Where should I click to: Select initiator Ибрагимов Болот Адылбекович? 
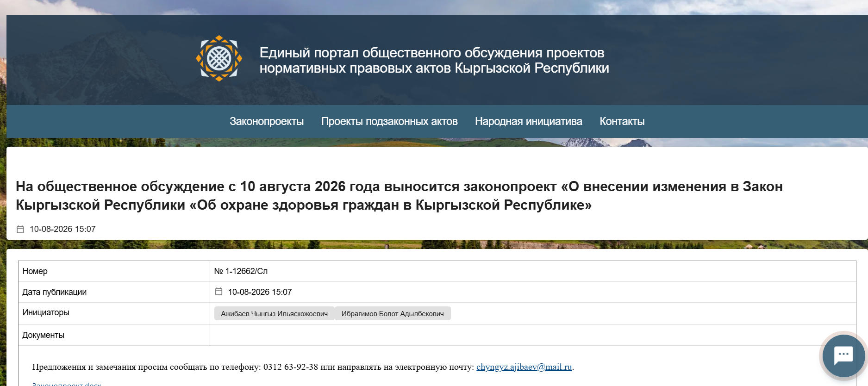[x=393, y=314]
